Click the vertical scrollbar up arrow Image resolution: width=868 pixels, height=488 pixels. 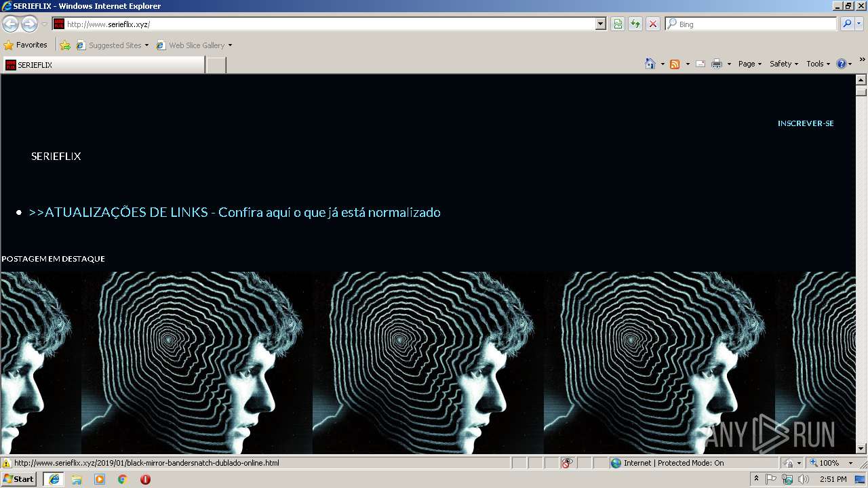coord(861,80)
